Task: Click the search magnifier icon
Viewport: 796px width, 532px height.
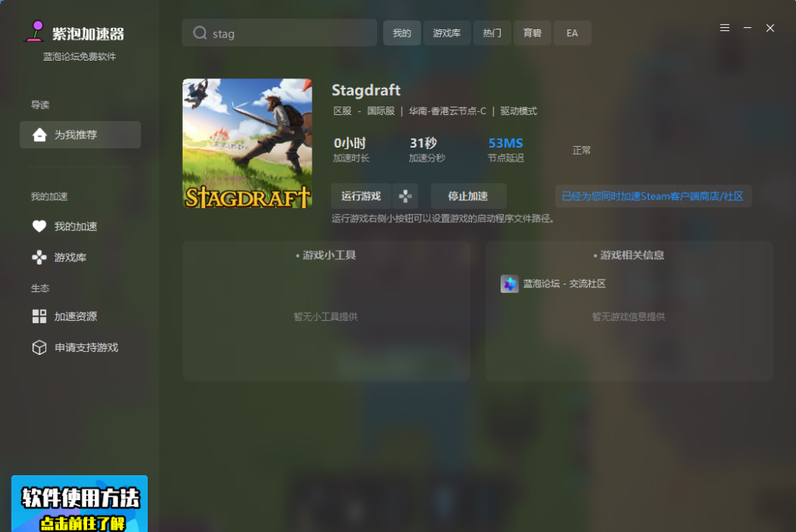Action: (x=200, y=33)
